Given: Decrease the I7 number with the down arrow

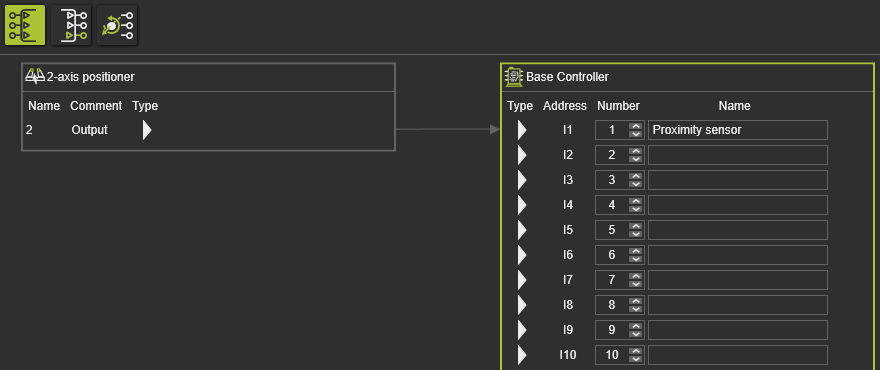Looking at the screenshot, I should [x=635, y=284].
